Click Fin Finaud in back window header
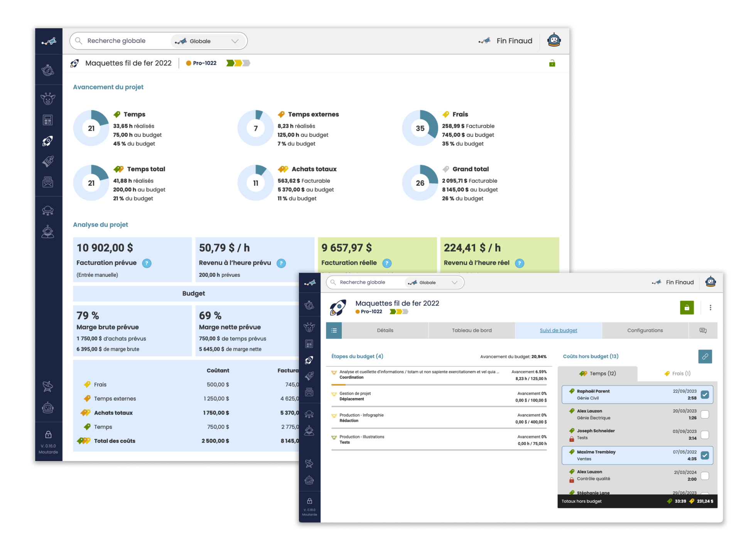 pos(514,41)
